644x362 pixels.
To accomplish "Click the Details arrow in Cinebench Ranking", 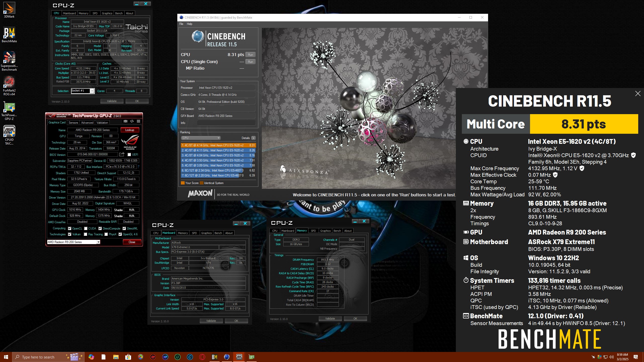I will pyautogui.click(x=254, y=138).
